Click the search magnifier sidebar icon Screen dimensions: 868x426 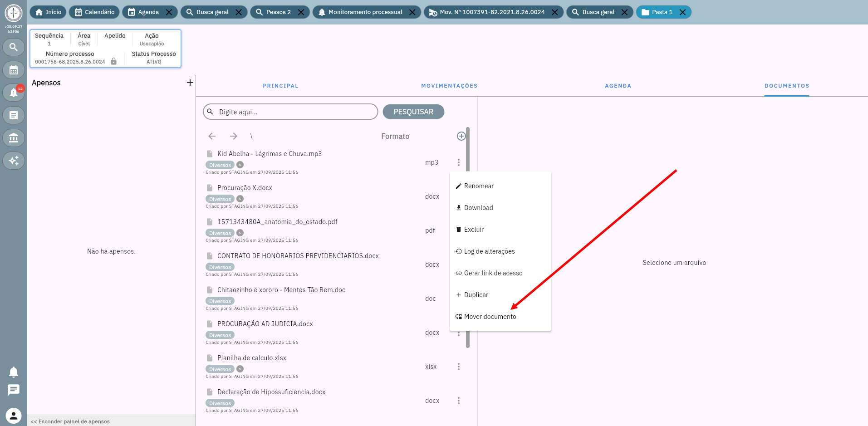point(14,47)
